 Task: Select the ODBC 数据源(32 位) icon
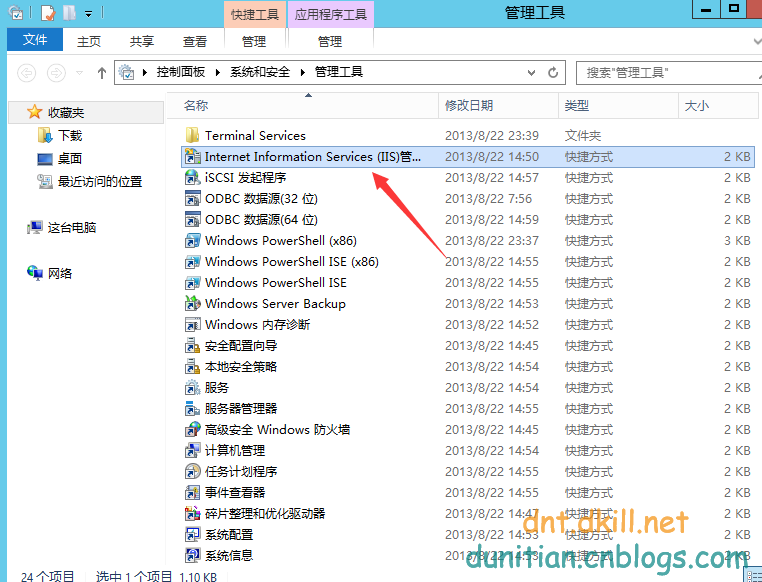coord(192,198)
